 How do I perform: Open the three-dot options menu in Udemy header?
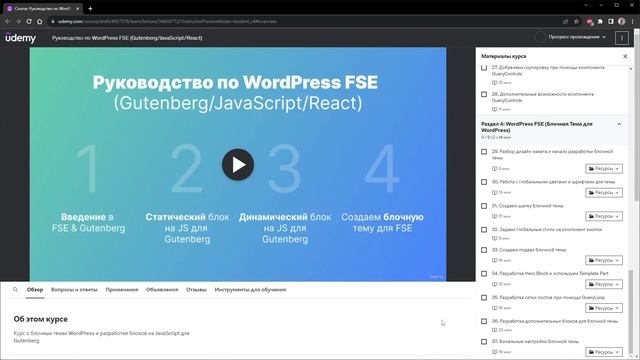(x=622, y=38)
